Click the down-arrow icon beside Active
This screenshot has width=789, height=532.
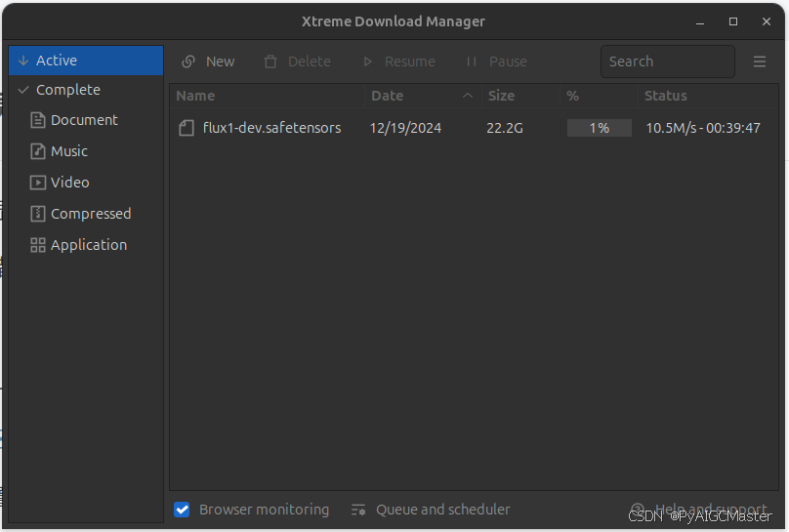23,61
